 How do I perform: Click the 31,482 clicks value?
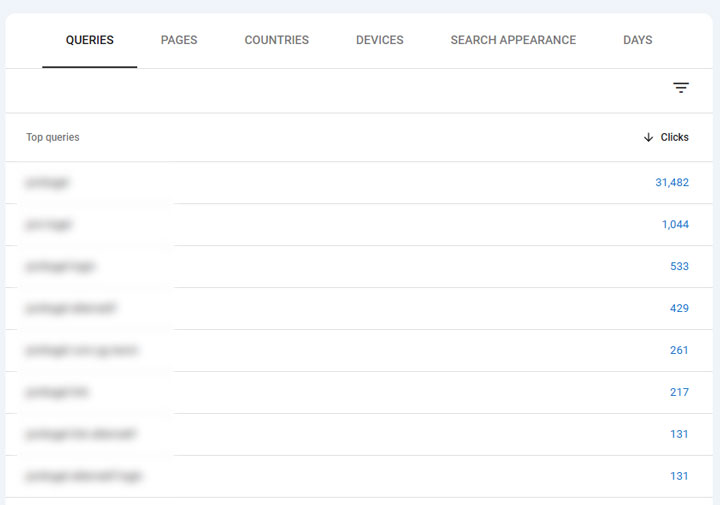(671, 182)
